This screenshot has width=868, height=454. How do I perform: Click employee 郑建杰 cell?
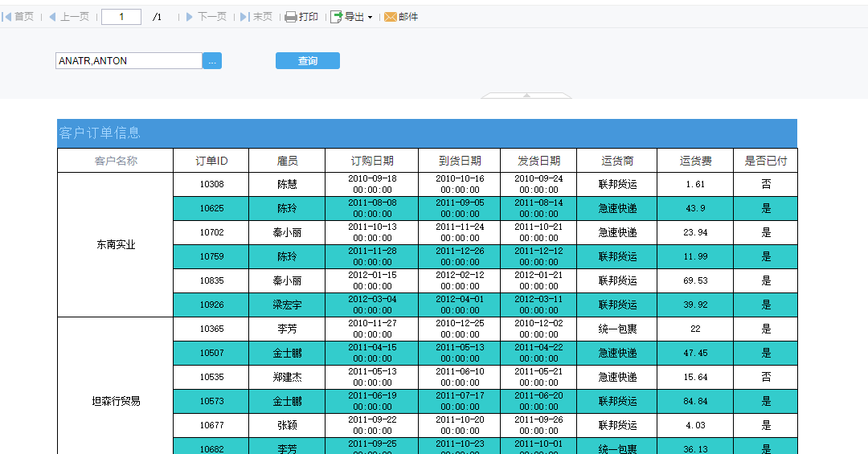[x=287, y=377]
